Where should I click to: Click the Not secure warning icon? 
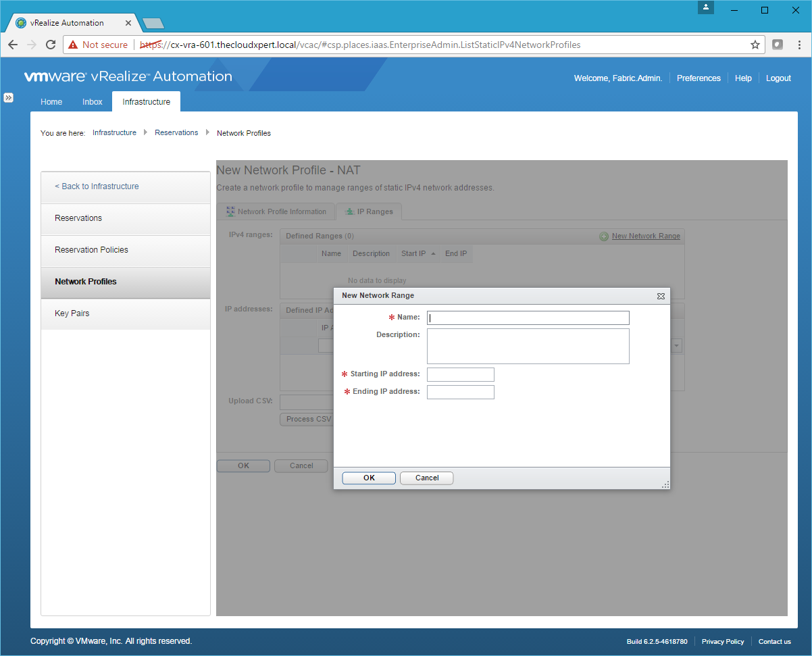73,45
